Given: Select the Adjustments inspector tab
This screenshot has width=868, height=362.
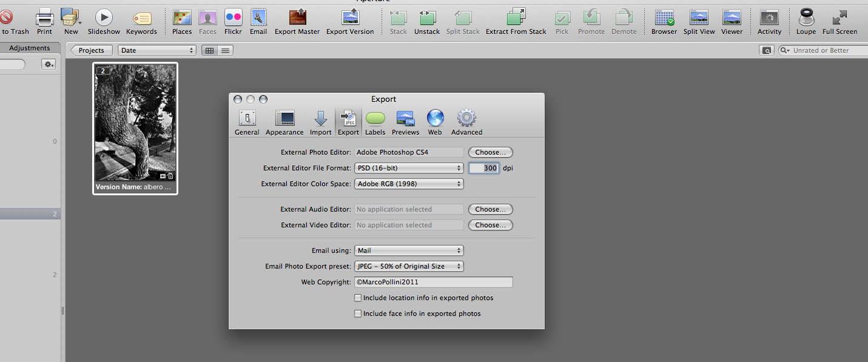Looking at the screenshot, I should 30,48.
